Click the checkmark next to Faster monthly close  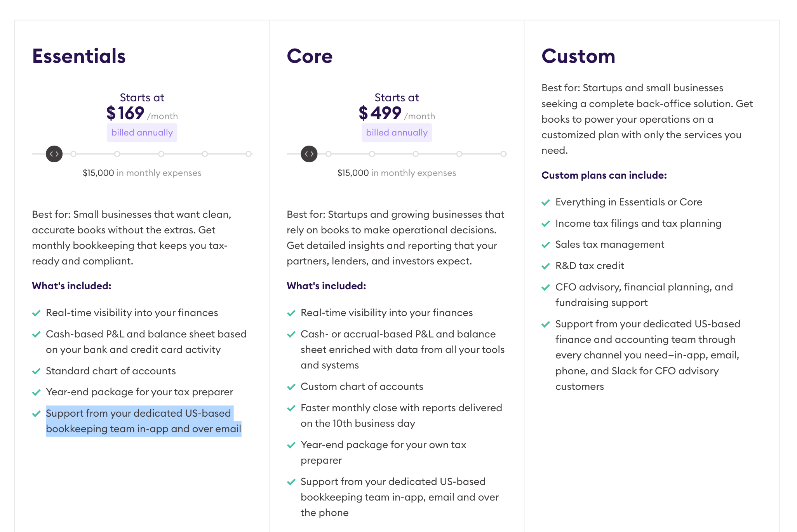(x=291, y=408)
